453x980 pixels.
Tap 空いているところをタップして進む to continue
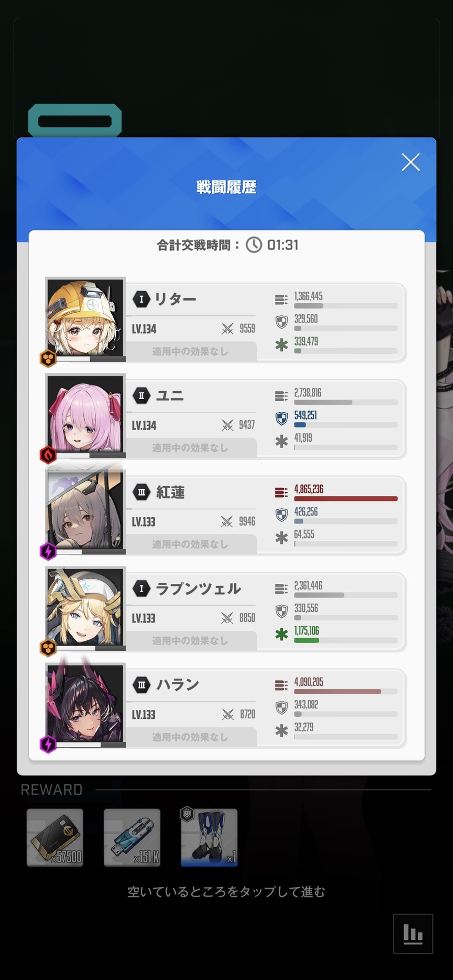[x=226, y=892]
